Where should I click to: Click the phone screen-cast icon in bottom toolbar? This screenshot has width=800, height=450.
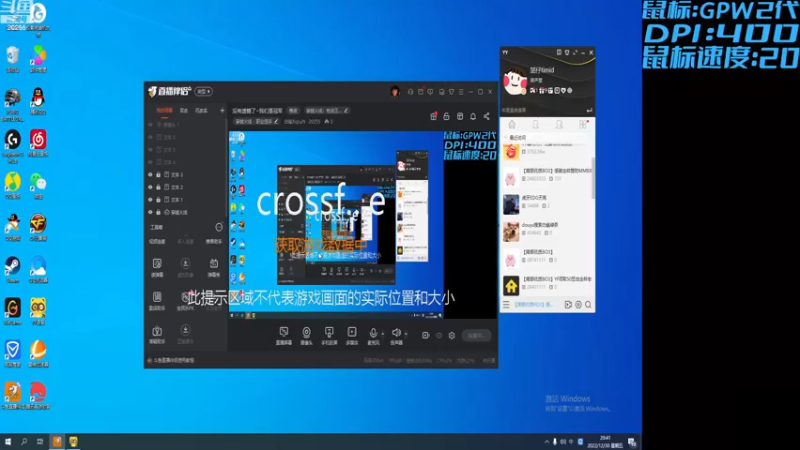click(329, 332)
